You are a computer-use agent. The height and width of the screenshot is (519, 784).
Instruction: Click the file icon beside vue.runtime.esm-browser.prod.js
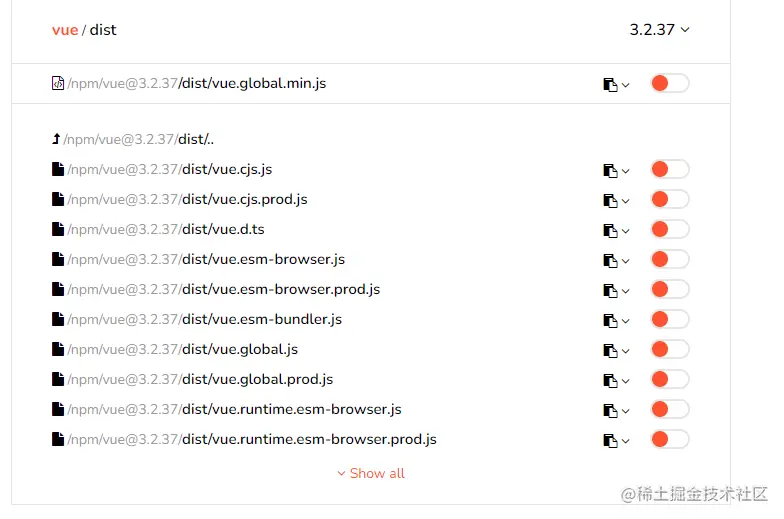pos(58,439)
